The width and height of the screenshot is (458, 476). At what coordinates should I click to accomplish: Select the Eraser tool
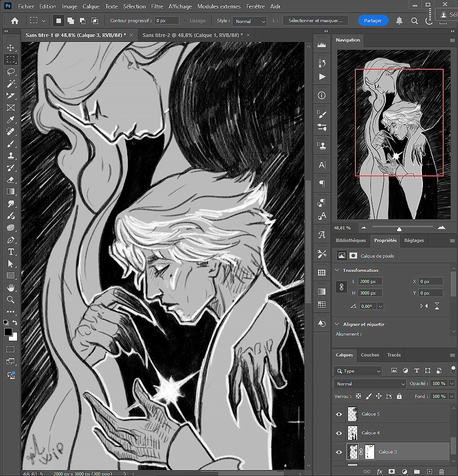pyautogui.click(x=11, y=180)
